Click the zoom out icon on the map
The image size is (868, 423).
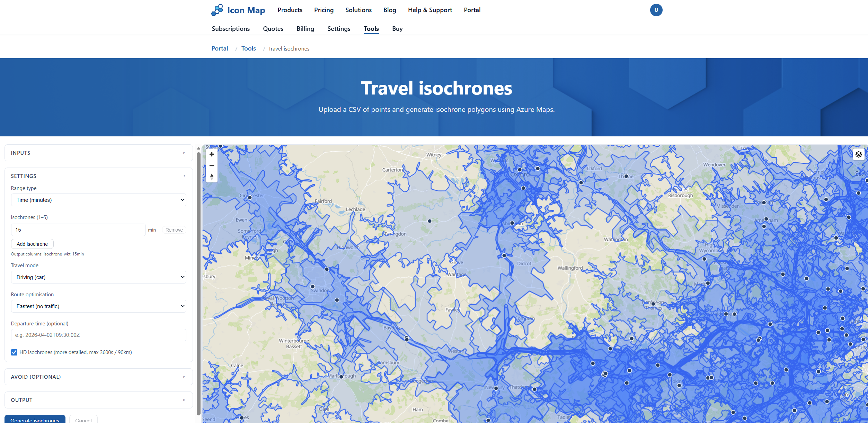pyautogui.click(x=212, y=165)
